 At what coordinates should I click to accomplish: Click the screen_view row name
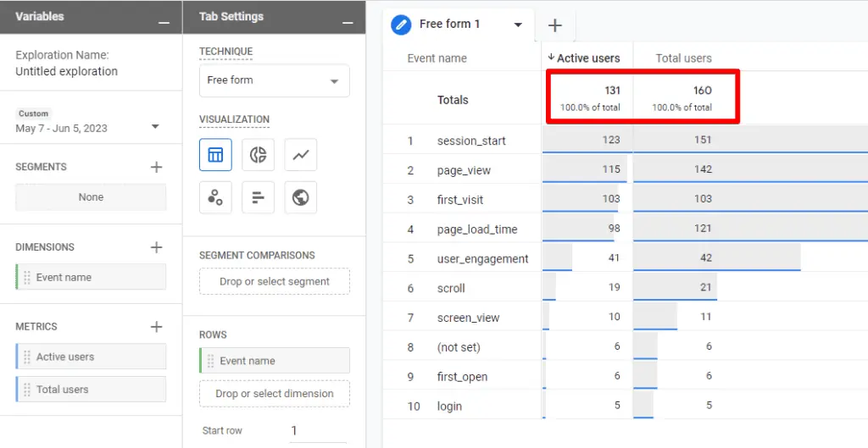tap(468, 318)
